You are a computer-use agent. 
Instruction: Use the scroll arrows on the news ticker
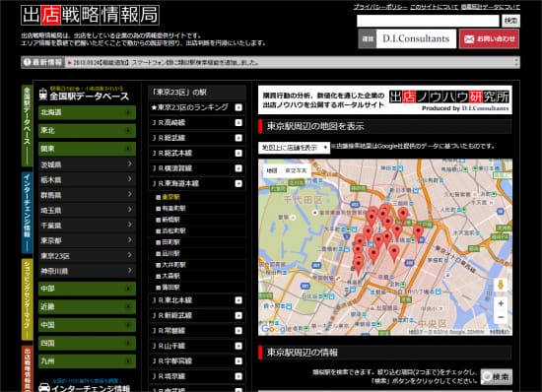point(516,62)
